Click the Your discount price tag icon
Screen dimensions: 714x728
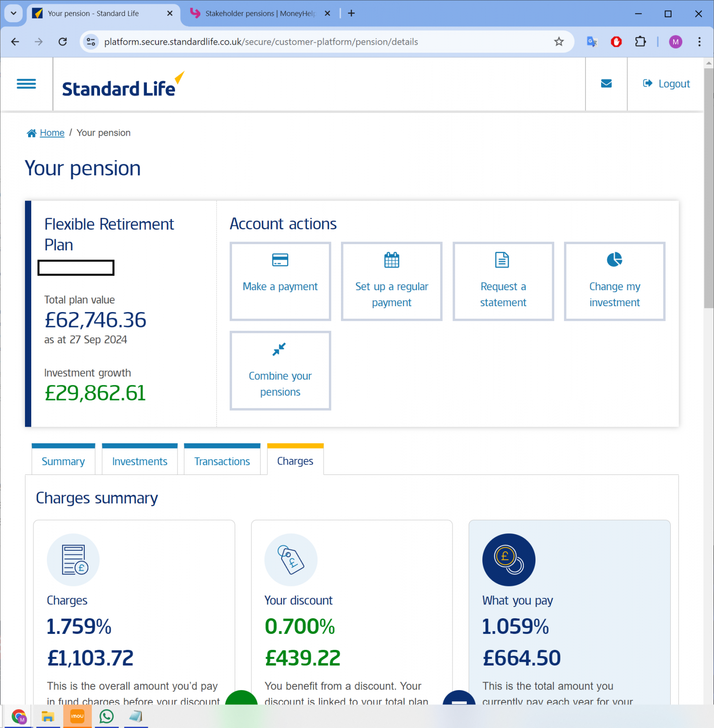coord(291,560)
